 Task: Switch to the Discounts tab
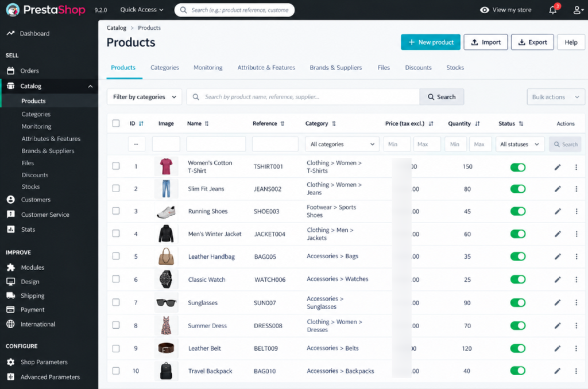tap(418, 68)
